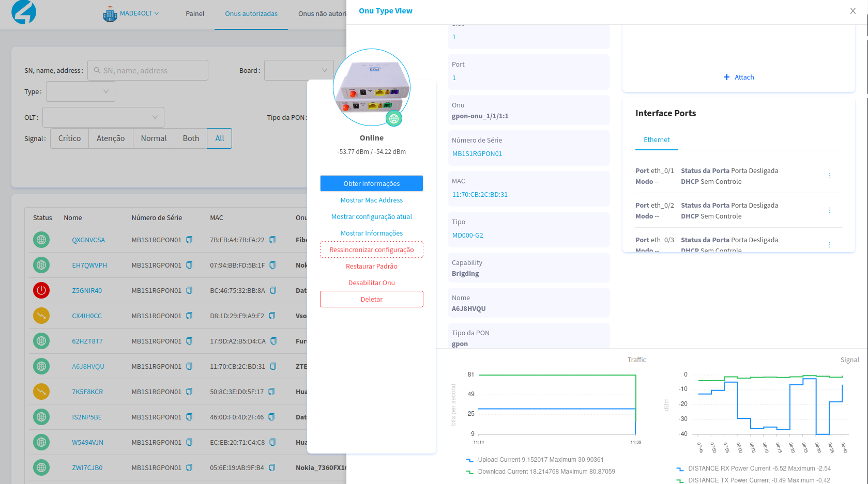868x484 pixels.
Task: Switch to the Painel tab
Action: (x=195, y=14)
